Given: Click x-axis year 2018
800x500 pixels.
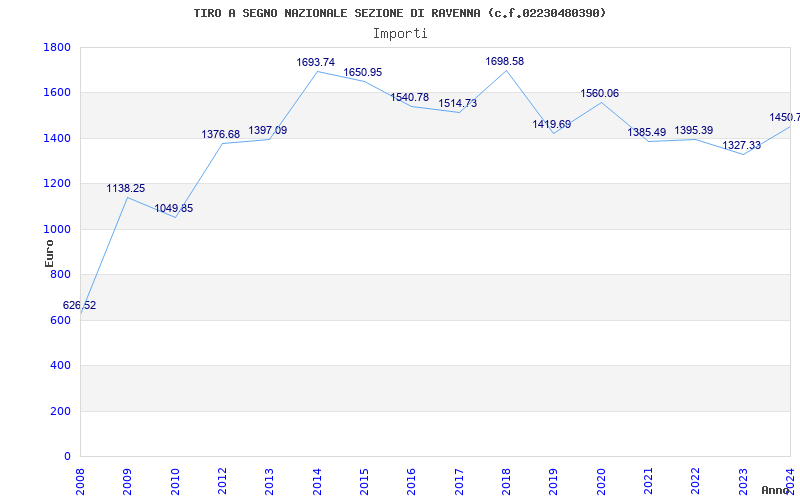Looking at the screenshot, I should [x=506, y=482].
